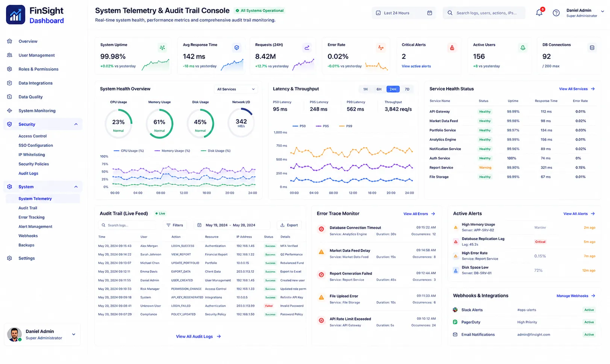Viewport: 610px width, 364px height.
Task: Toggle Memory Usage (%) legend series
Action: [x=173, y=151]
